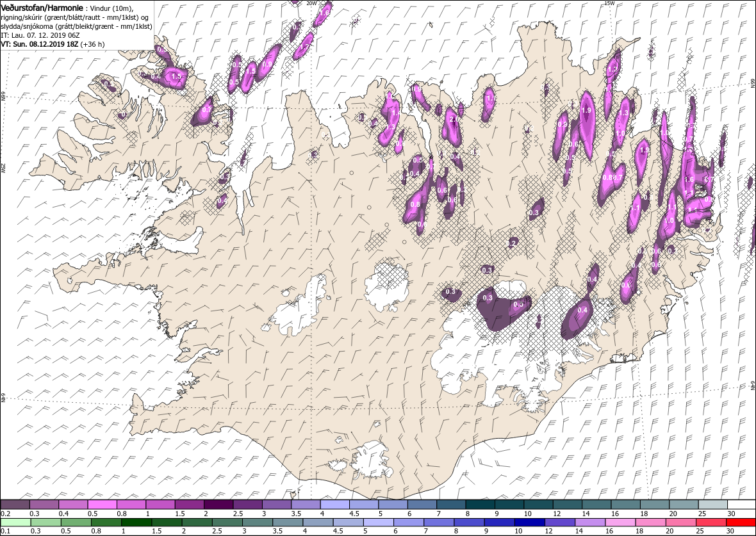
Task: Pick the 4 light periwinkle swatch in top legend
Action: 334,505
